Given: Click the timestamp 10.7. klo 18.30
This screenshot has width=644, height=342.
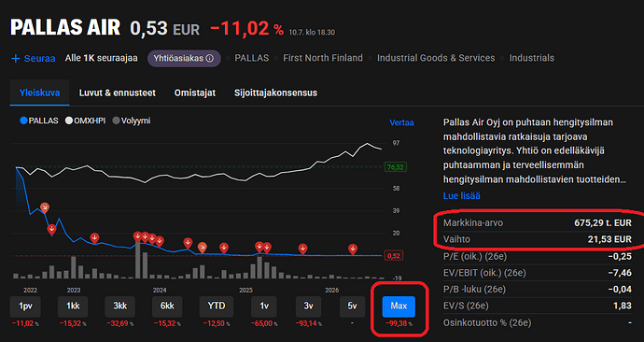Looking at the screenshot, I should coord(312,32).
